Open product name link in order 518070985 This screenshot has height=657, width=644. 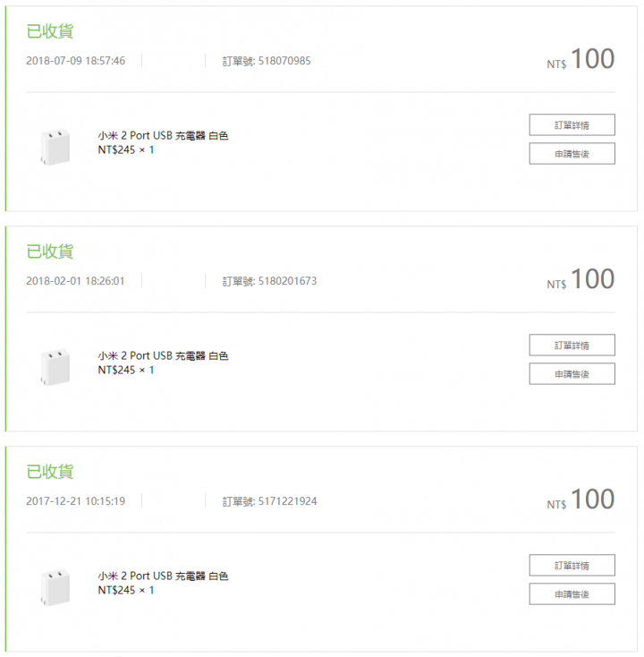click(163, 136)
